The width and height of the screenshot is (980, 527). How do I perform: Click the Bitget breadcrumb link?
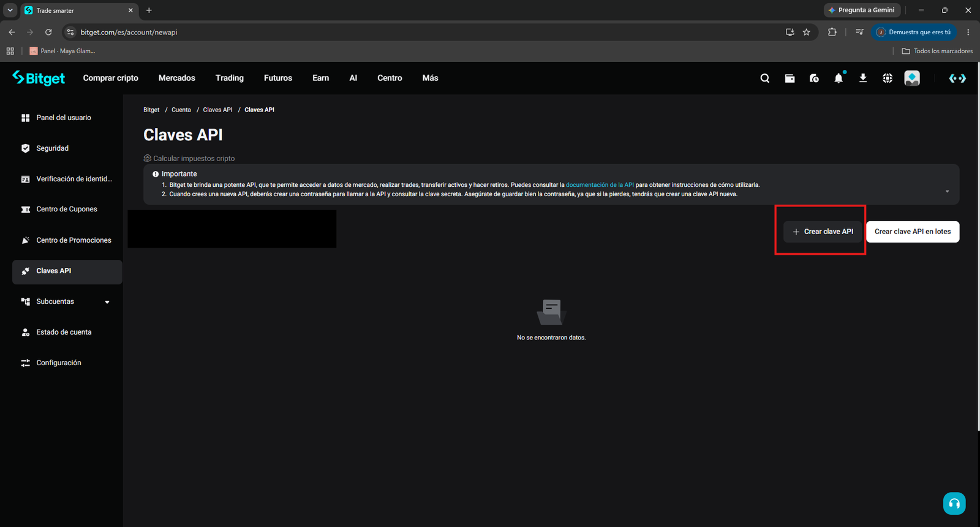pyautogui.click(x=151, y=110)
